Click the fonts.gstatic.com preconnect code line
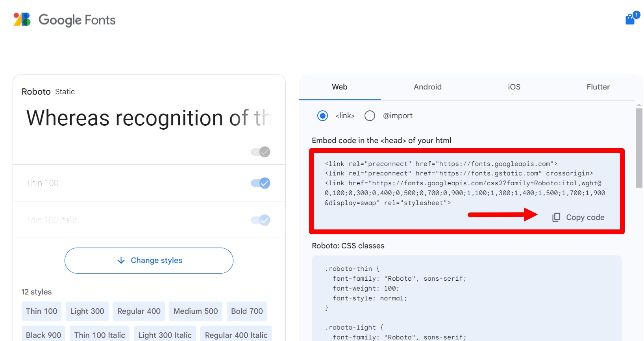This screenshot has width=644, height=341. click(x=459, y=173)
